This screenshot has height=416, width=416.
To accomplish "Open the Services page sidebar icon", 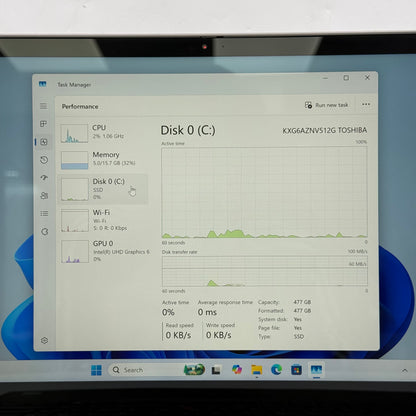I will point(45,231).
